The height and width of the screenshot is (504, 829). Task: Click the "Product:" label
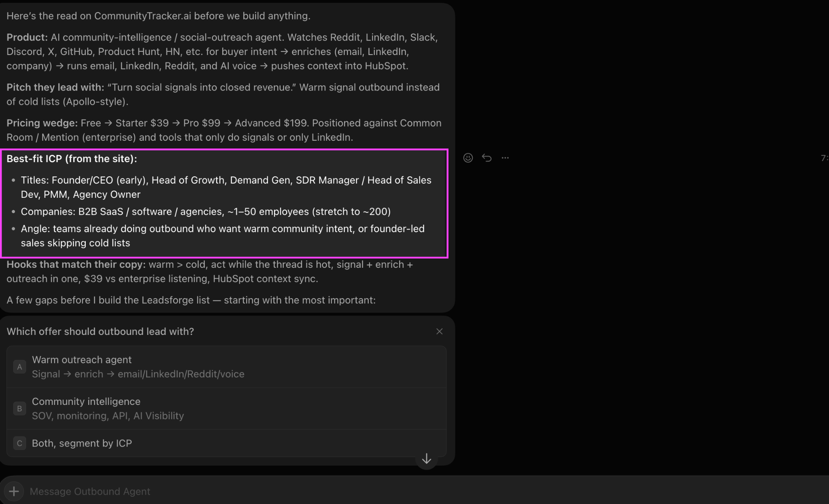[x=27, y=37]
